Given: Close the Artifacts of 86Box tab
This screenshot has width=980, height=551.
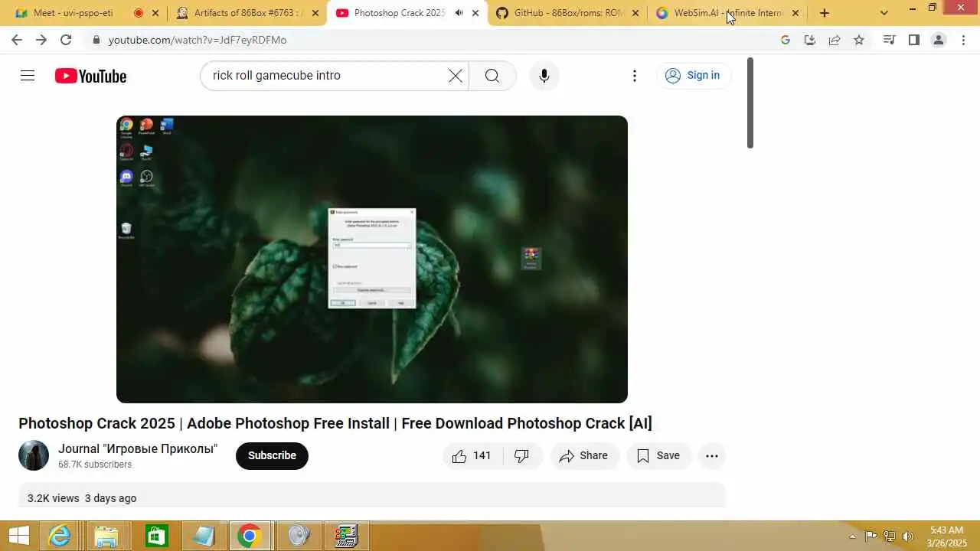Looking at the screenshot, I should coord(315,13).
